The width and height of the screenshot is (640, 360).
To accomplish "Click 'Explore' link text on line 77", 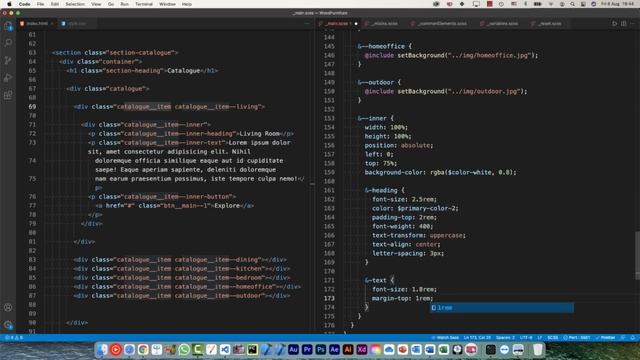I will tap(227, 206).
